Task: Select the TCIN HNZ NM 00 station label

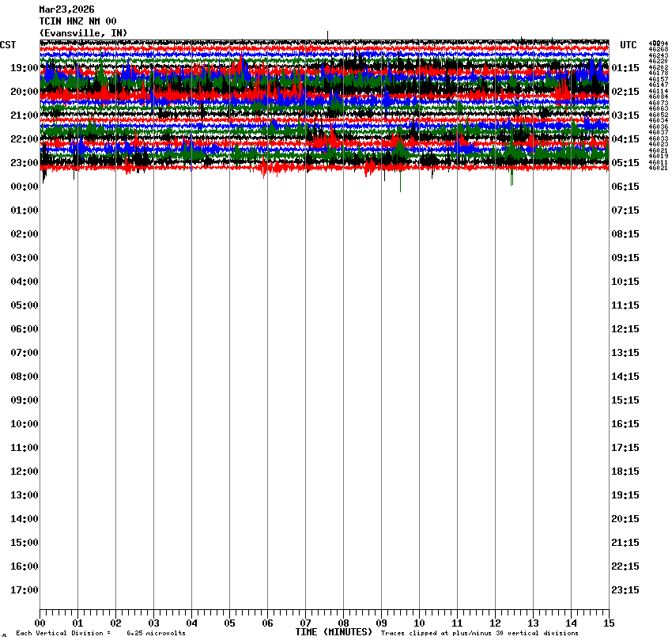Action: [77, 21]
